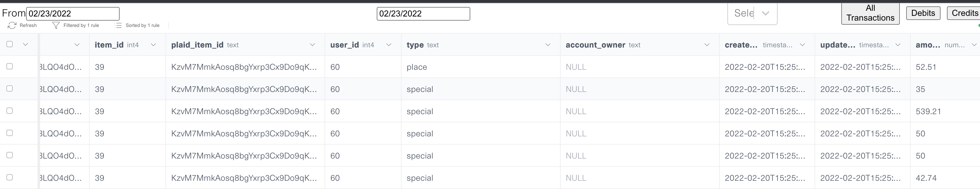Viewport: 980px width, 189px height.
Task: Check the row with amount 52.51
Action: click(10, 66)
